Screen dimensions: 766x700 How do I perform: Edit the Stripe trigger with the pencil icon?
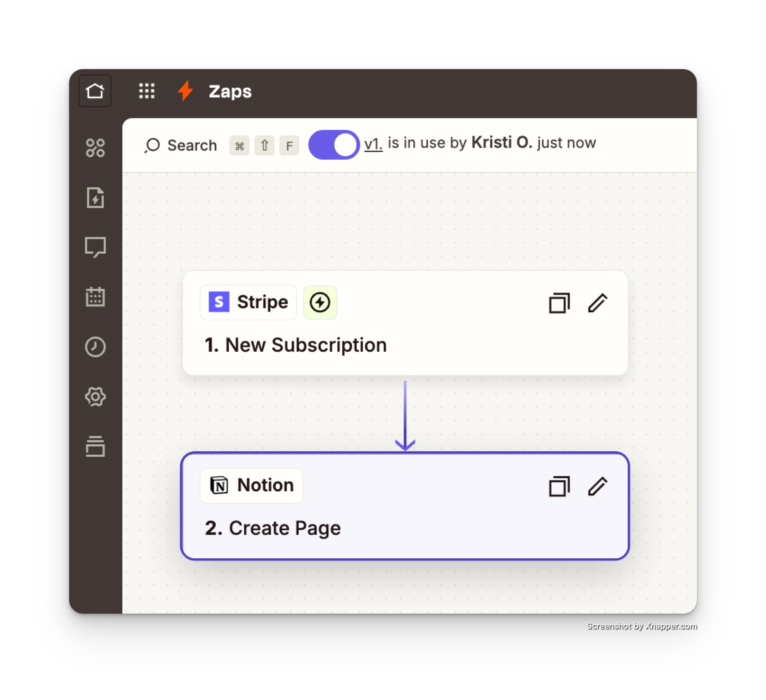pos(597,303)
